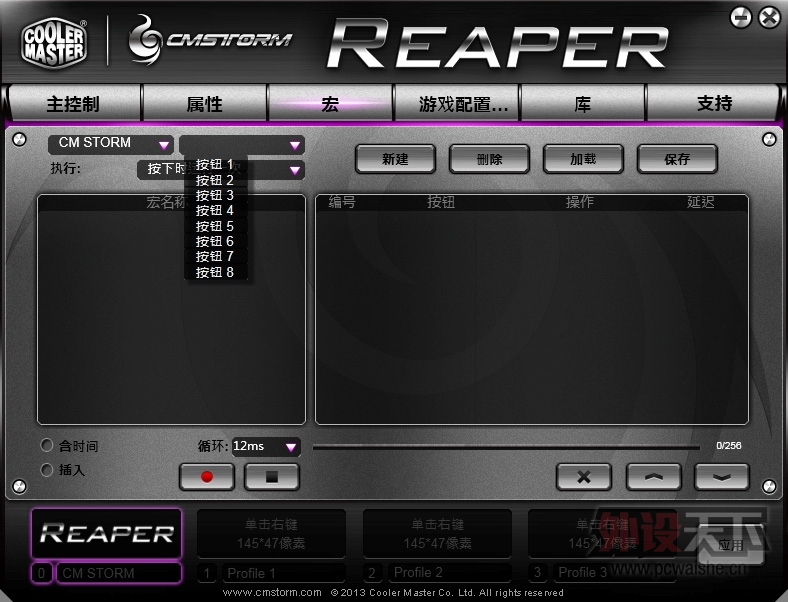788x602 pixels.
Task: Click the CM STORM profile name field
Action: [119, 573]
